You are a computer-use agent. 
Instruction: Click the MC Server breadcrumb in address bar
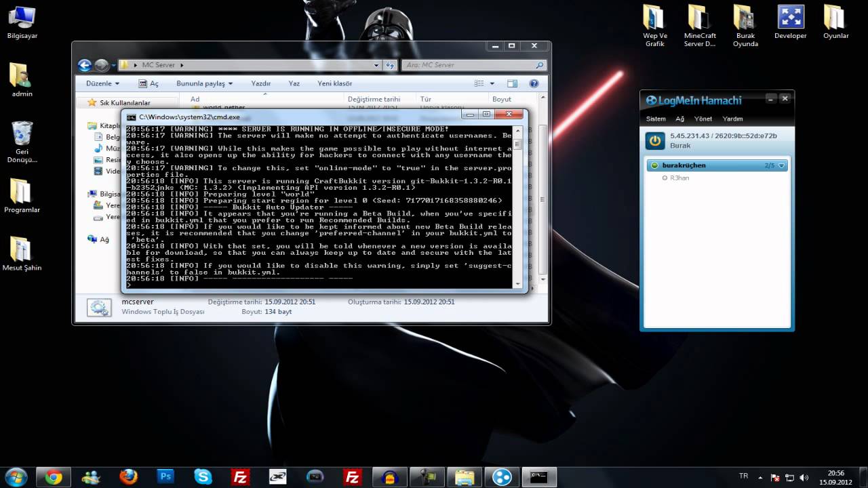[x=158, y=65]
